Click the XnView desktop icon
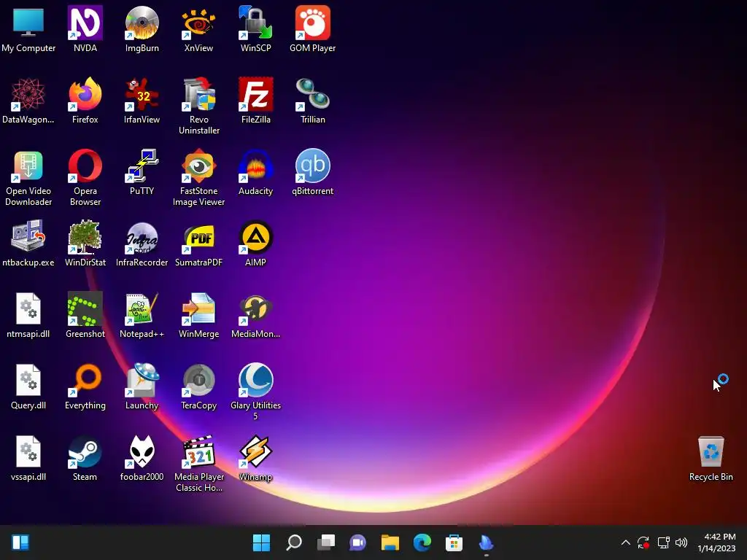The width and height of the screenshot is (747, 560). pyautogui.click(x=198, y=23)
